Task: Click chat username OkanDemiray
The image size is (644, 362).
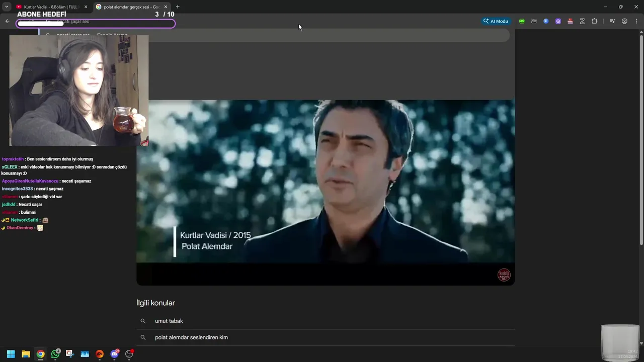Action: [x=20, y=228]
